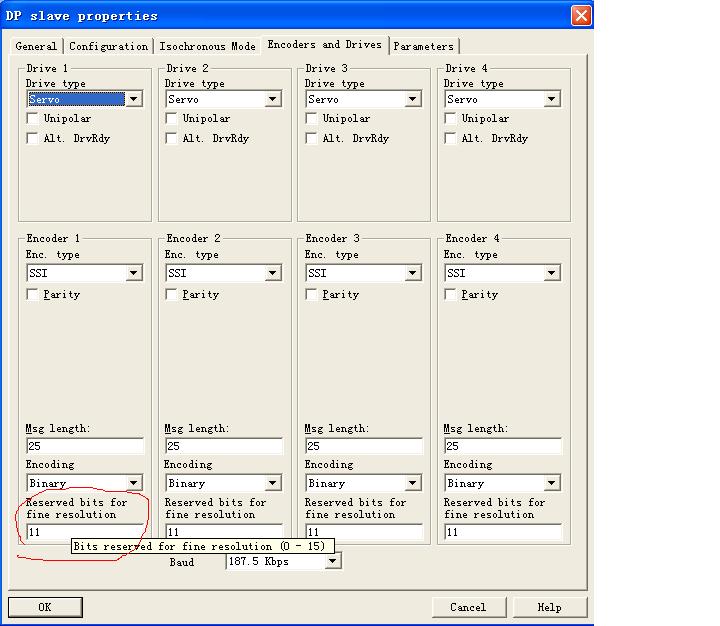Enable Unipolar for Drive 4
The width and height of the screenshot is (720, 626).
pyautogui.click(x=450, y=118)
